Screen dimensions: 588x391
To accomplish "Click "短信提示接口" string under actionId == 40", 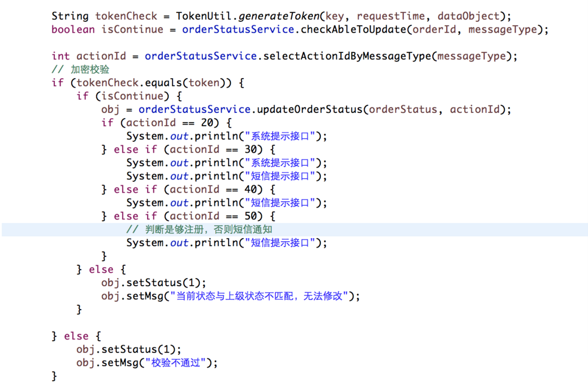I will click(280, 203).
